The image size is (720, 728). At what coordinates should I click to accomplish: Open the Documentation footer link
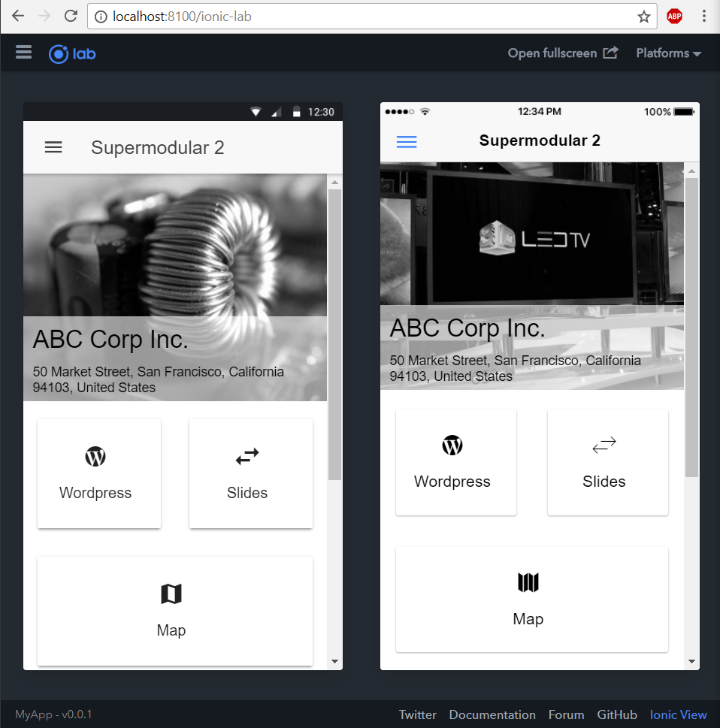[492, 714]
